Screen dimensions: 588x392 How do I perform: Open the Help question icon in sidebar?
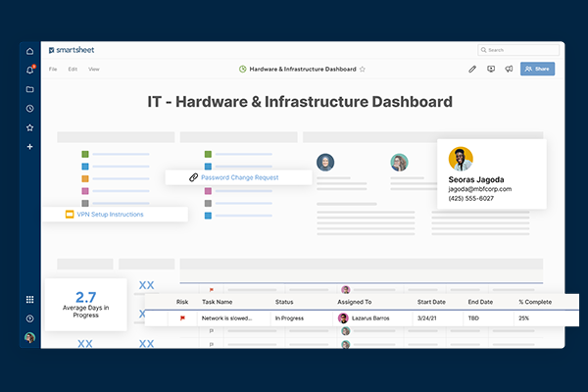(30, 318)
